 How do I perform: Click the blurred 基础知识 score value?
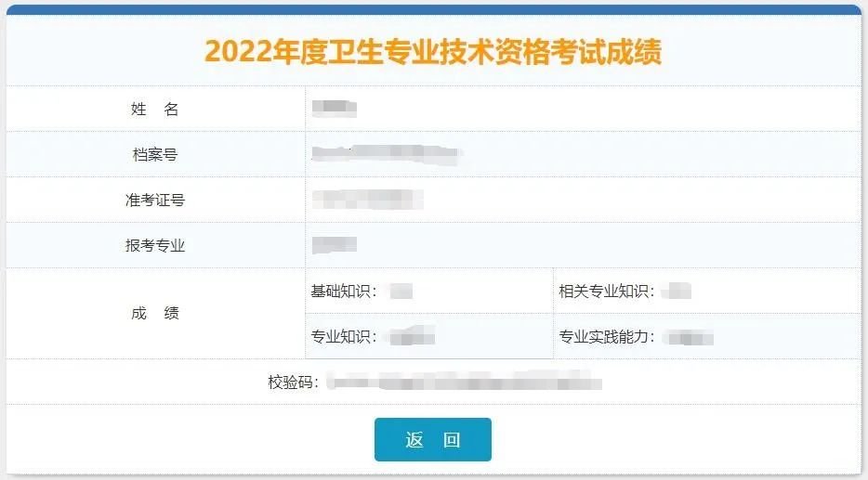[401, 292]
